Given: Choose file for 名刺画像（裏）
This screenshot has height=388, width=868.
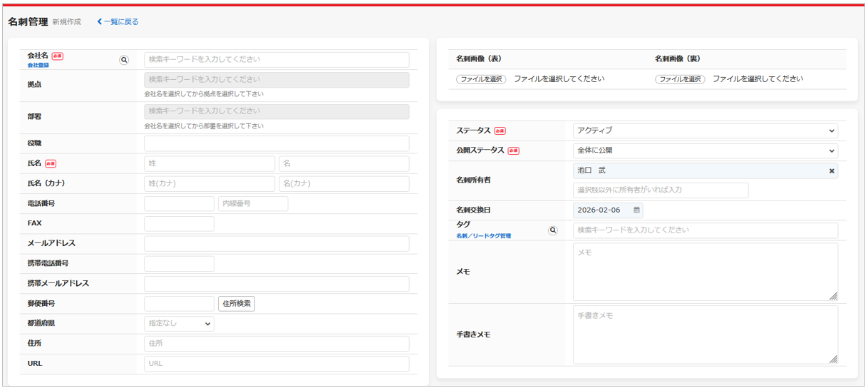Looking at the screenshot, I should [x=680, y=79].
